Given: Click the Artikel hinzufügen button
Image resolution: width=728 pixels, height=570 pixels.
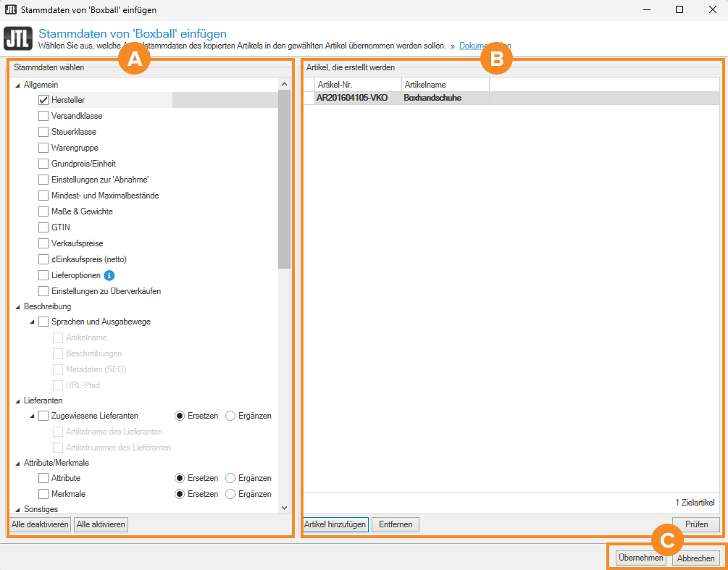Looking at the screenshot, I should 335,524.
